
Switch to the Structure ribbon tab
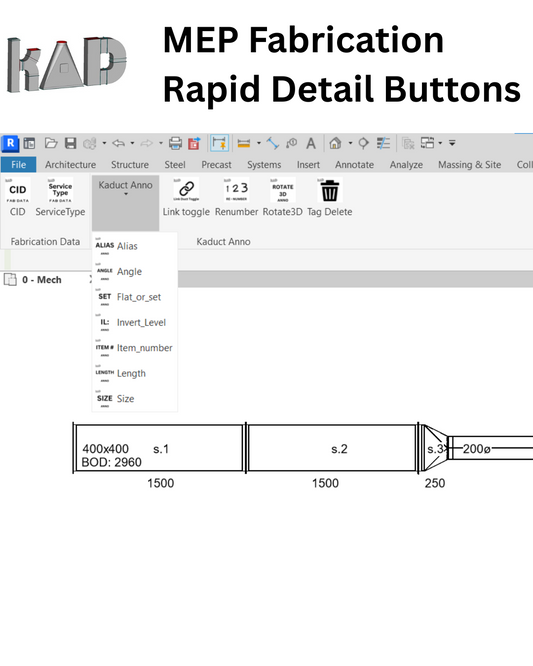pyautogui.click(x=130, y=165)
